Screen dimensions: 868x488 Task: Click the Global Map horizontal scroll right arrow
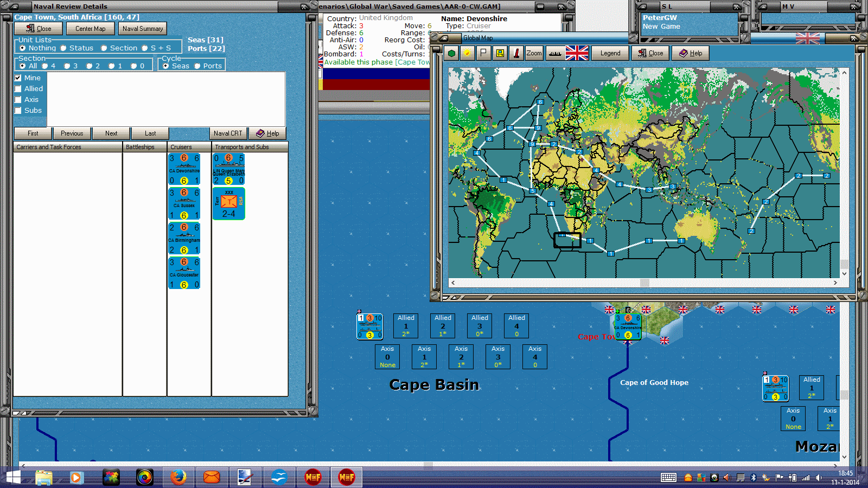pyautogui.click(x=835, y=282)
